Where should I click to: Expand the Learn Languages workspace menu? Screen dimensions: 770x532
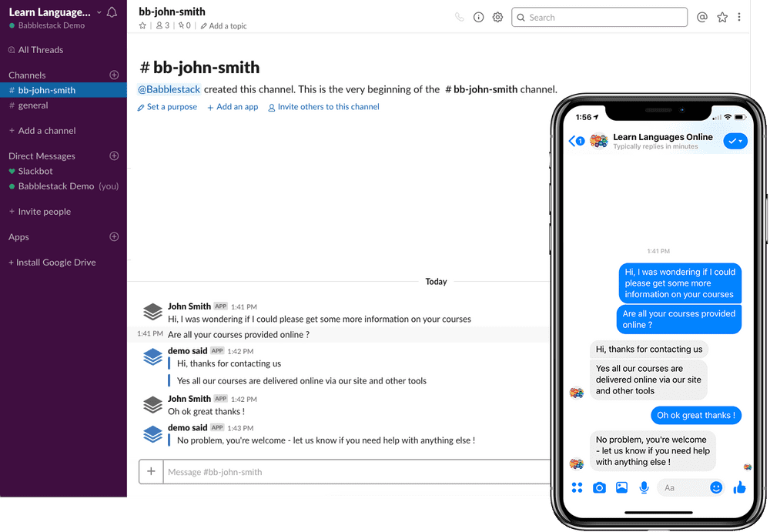[54, 12]
